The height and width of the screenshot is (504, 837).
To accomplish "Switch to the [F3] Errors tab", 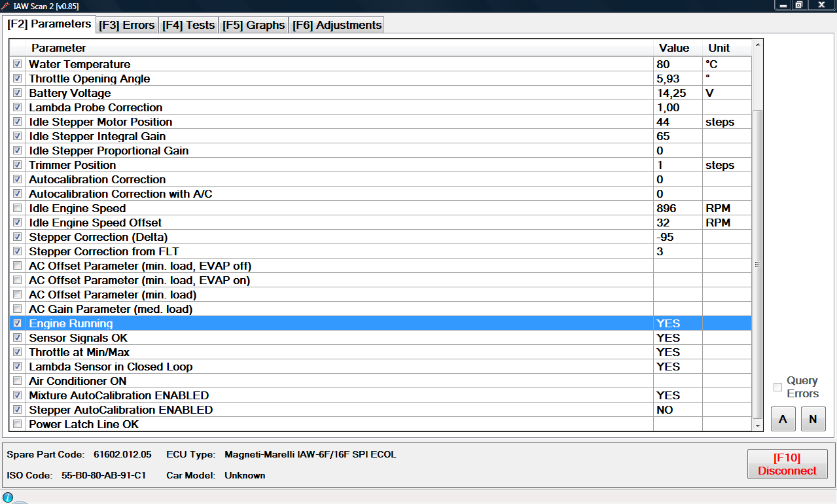I will (x=127, y=25).
